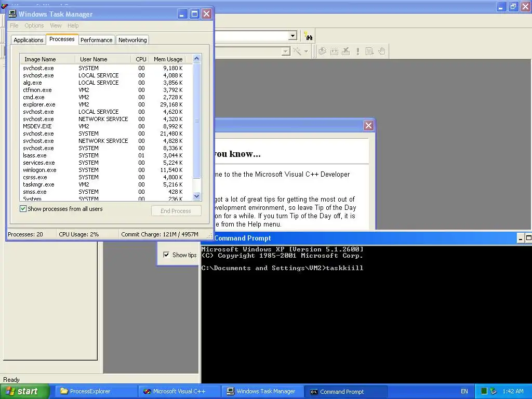Switch to the Applications tab
532x399 pixels.
click(x=29, y=39)
